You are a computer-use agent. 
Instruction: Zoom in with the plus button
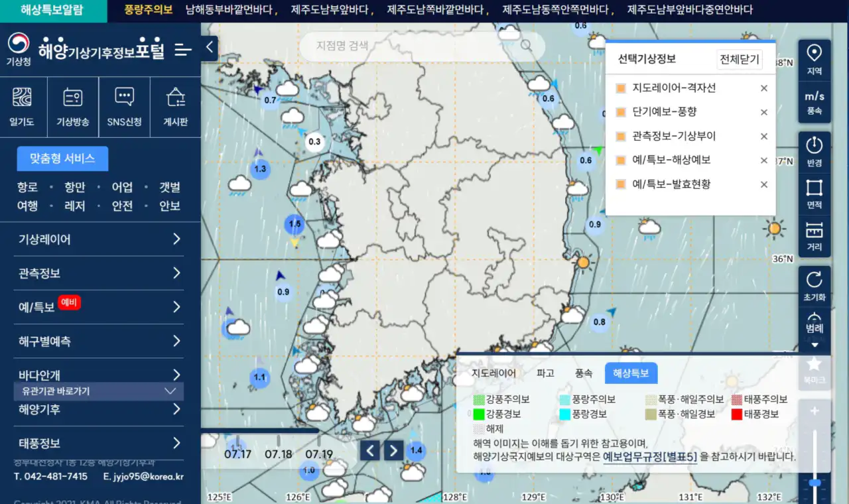tap(815, 411)
